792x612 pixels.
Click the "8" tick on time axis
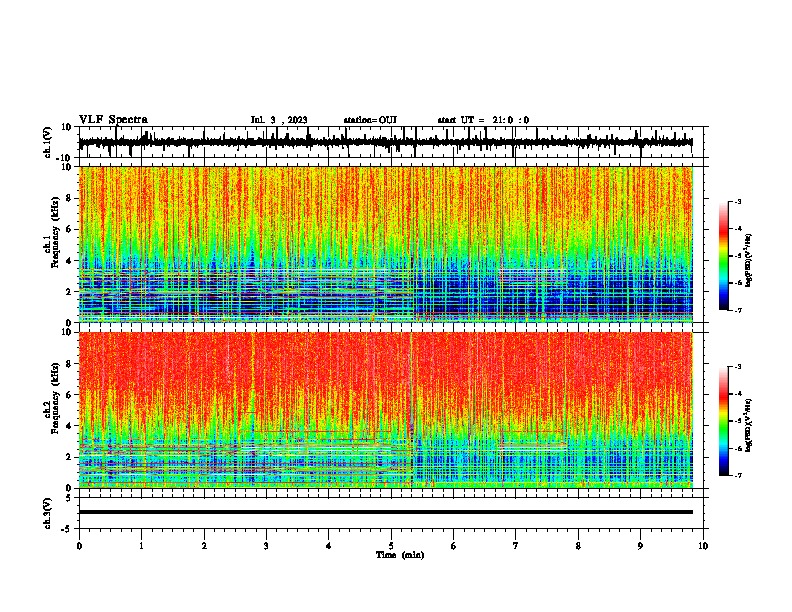click(578, 545)
